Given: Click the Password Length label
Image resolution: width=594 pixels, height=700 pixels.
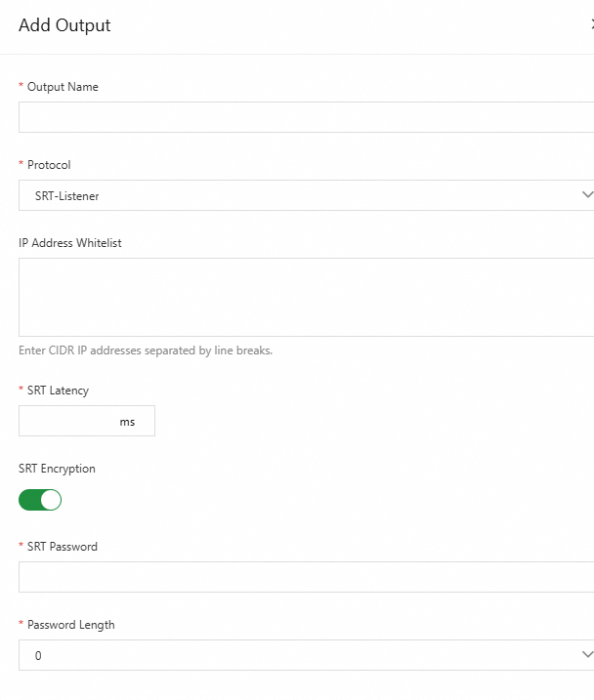Looking at the screenshot, I should pyautogui.click(x=70, y=625).
